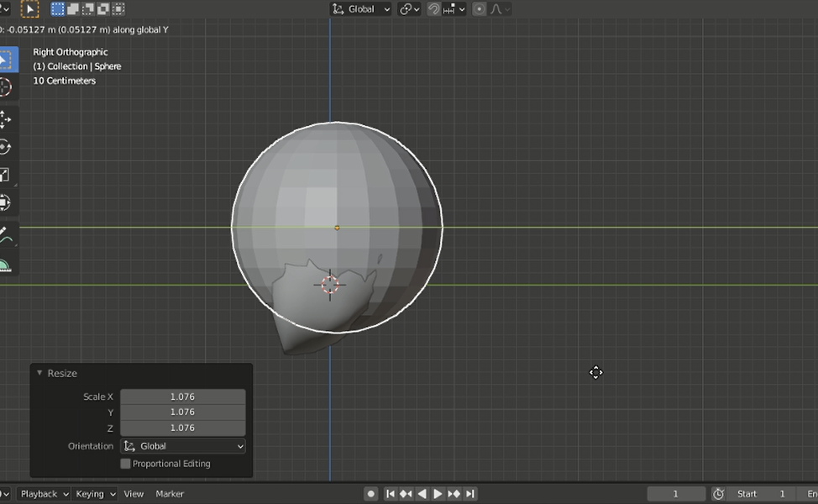Select the Rotate tool
Image resolution: width=818 pixels, height=504 pixels.
[6, 147]
